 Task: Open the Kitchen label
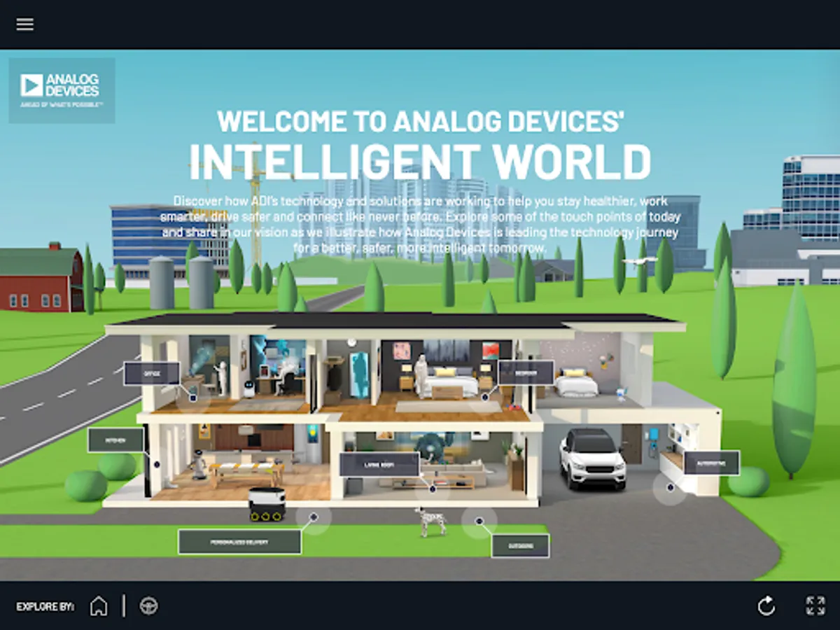point(115,440)
